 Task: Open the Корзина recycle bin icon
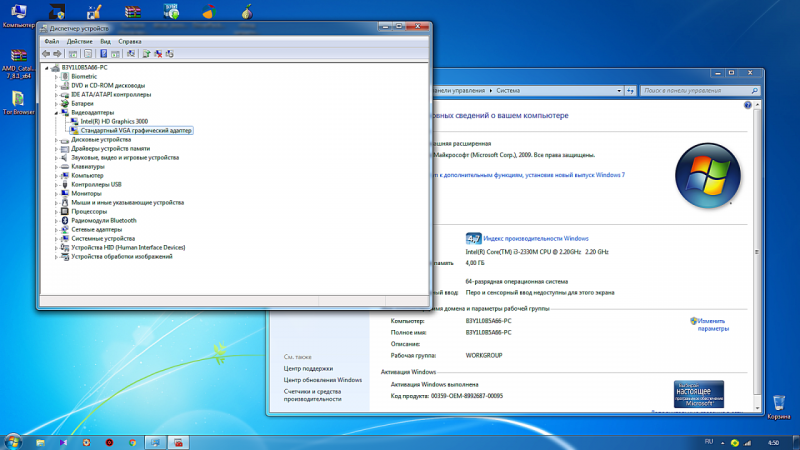(x=779, y=407)
